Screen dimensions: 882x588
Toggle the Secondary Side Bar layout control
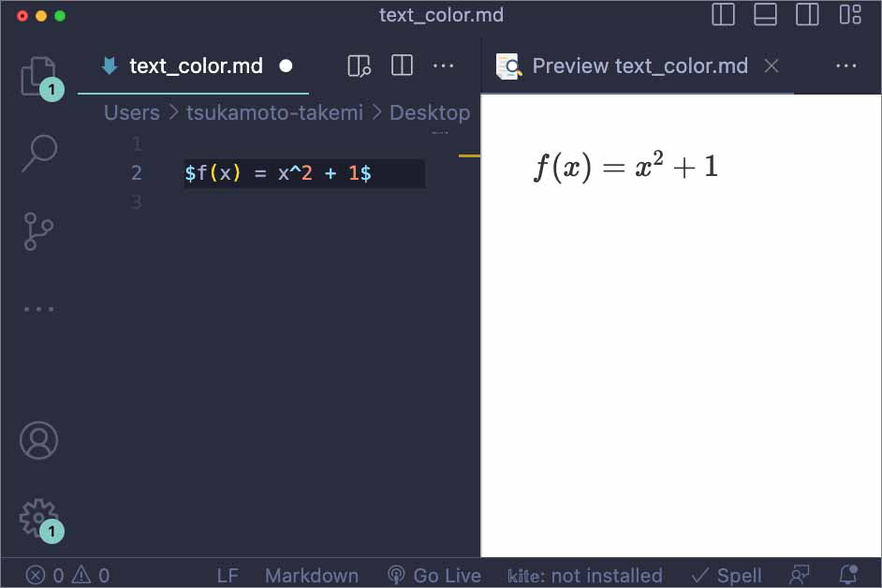click(807, 15)
